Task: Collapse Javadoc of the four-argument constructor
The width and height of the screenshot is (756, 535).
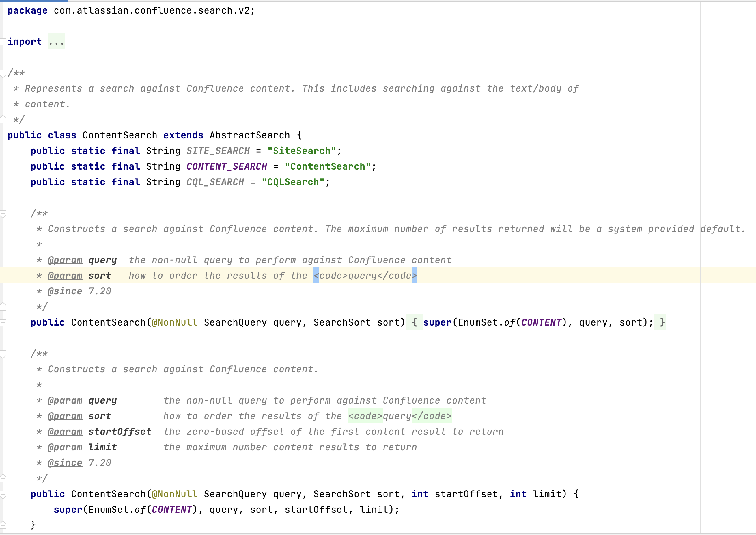Action: click(3, 354)
